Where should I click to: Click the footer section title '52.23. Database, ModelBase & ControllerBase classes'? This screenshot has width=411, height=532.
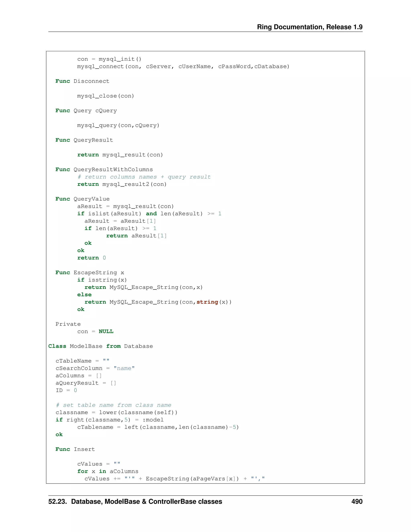135,501
